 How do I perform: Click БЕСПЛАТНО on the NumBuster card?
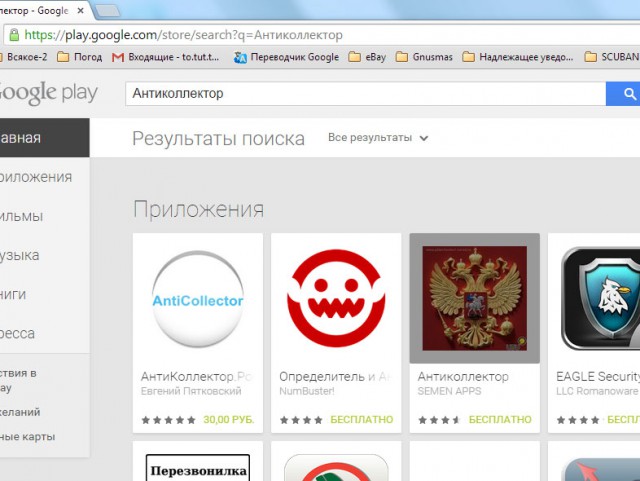tap(362, 420)
